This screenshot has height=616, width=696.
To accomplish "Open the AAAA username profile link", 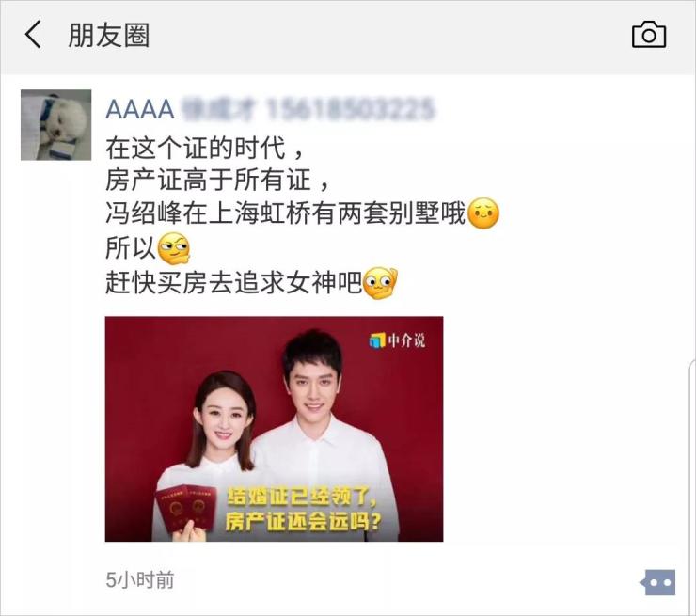I will point(140,109).
